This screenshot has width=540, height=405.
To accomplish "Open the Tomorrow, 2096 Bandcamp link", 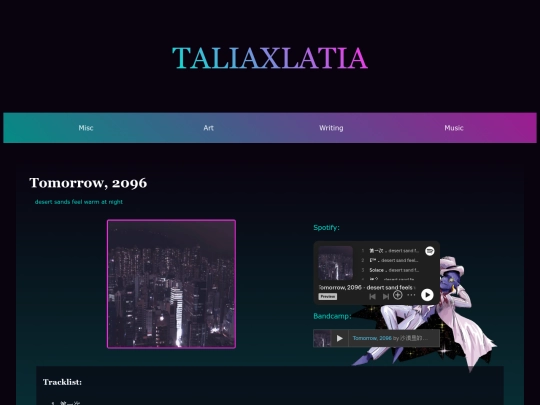I will [372, 338].
